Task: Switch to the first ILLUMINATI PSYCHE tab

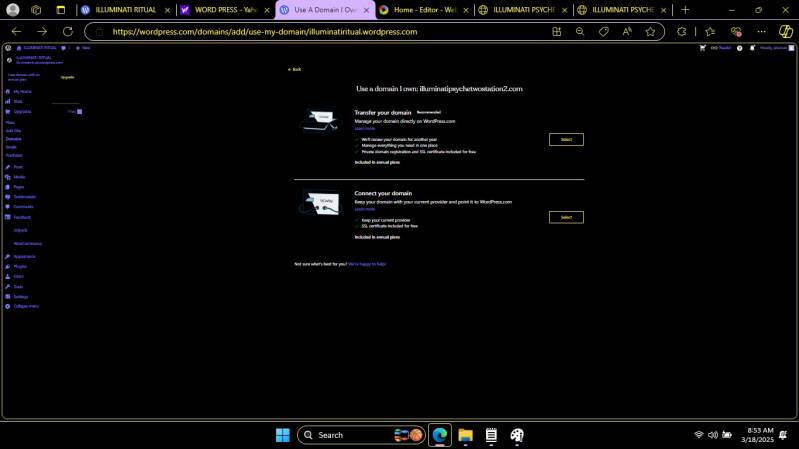Action: [523, 10]
